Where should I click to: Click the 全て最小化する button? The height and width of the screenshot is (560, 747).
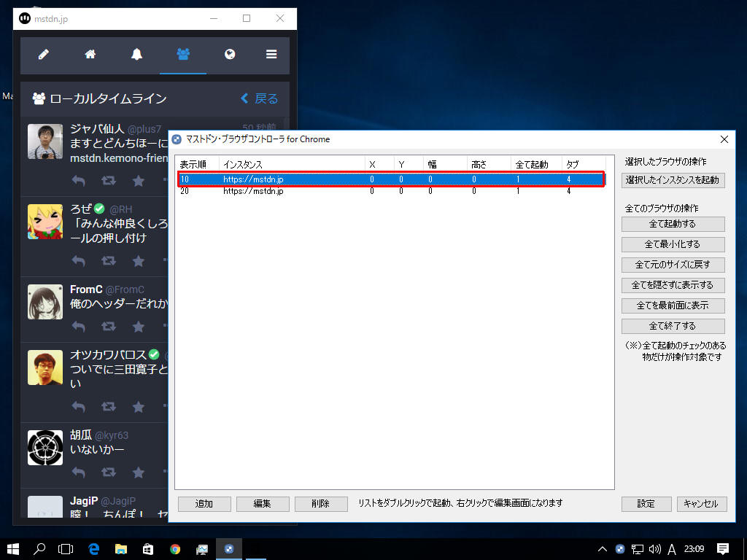673,244
